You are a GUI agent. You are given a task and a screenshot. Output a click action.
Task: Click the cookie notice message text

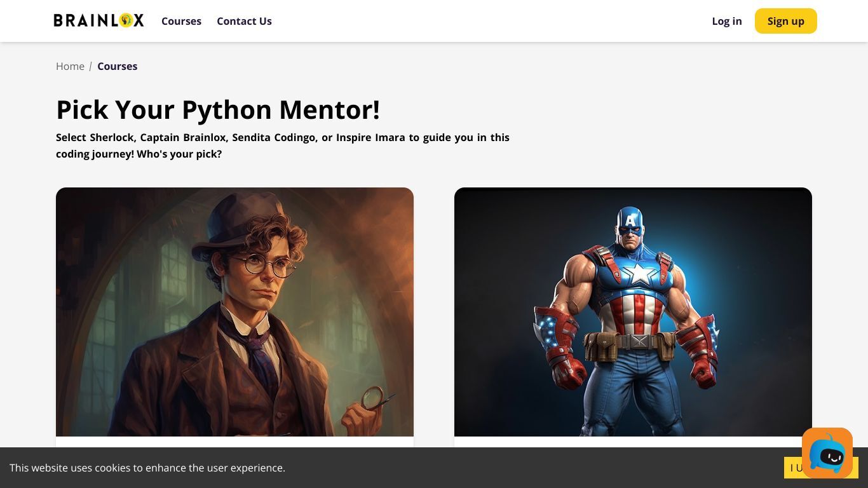147,468
